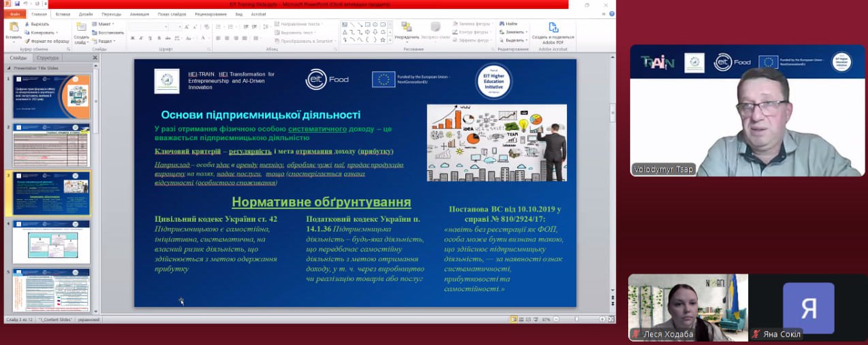868x345 pixels.
Task: Open the Макет (Layout) dropdown
Action: click(103, 24)
